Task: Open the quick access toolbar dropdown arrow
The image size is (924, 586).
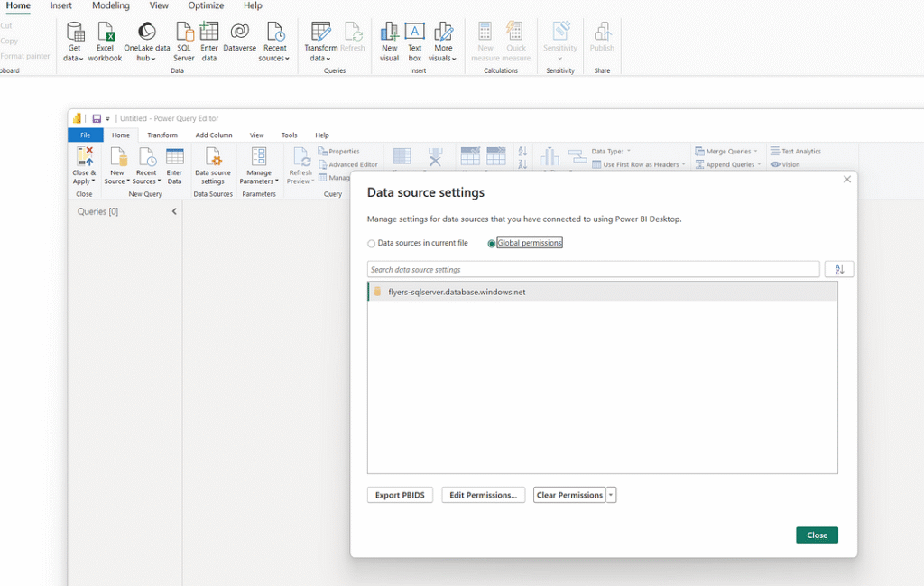Action: coord(108,119)
